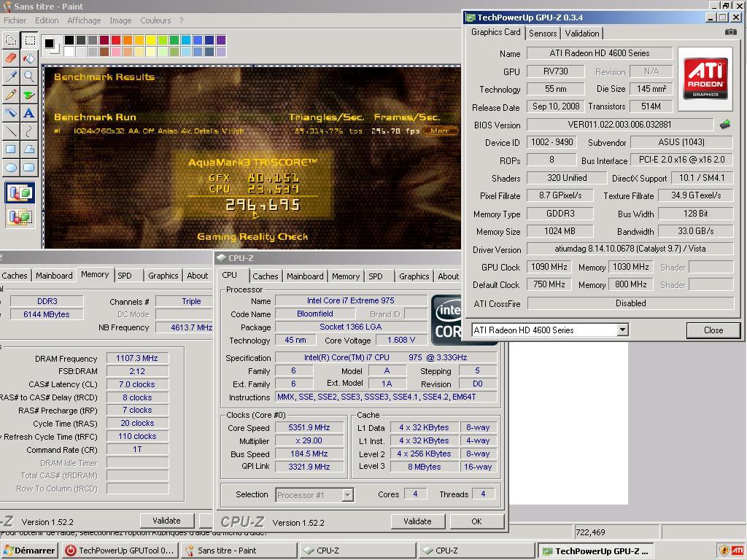Screen dimensions: 747x560
Task: Open the graphics card selection dropdown in GPU-Z
Action: coord(622,330)
